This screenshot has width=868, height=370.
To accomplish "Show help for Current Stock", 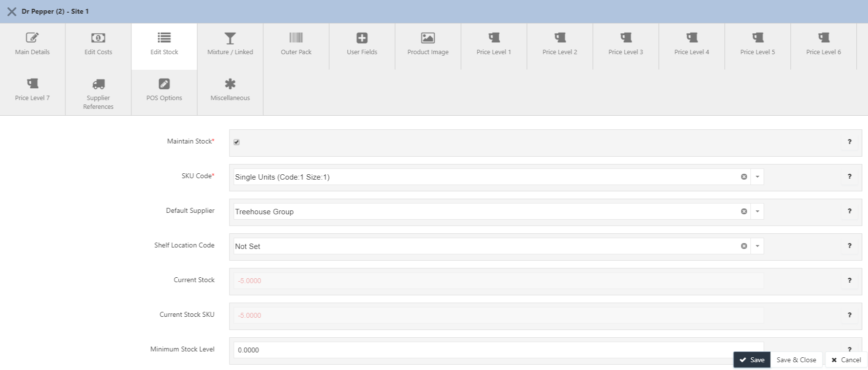I will point(849,280).
